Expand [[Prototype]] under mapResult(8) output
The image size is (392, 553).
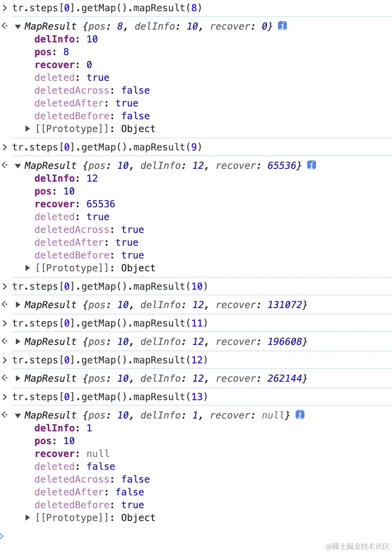(x=28, y=128)
